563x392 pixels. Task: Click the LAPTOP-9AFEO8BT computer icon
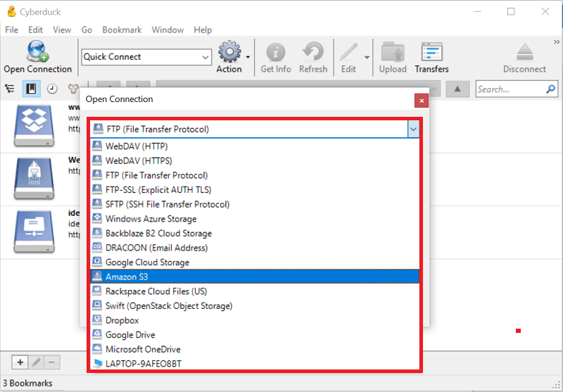pos(97,363)
